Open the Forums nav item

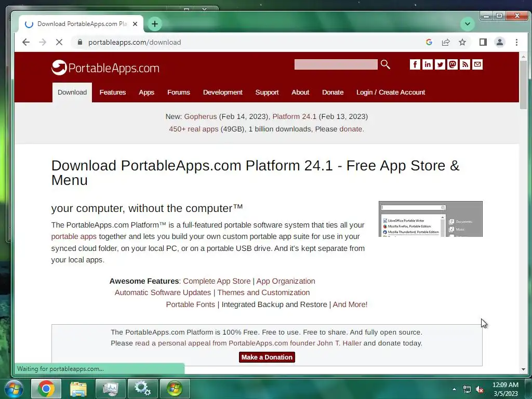[179, 92]
